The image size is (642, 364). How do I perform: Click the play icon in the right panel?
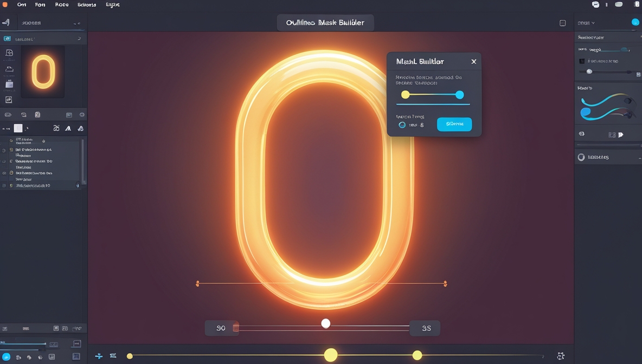tap(621, 134)
